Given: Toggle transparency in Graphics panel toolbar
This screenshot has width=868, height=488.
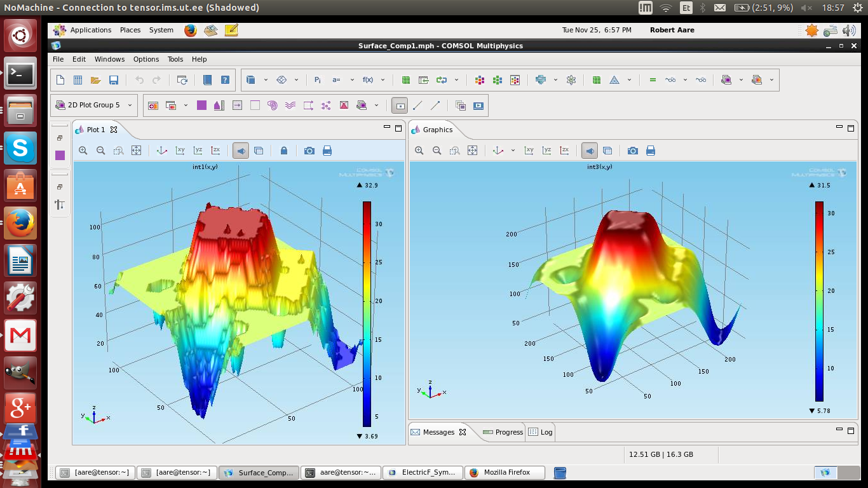Looking at the screenshot, I should tap(607, 151).
